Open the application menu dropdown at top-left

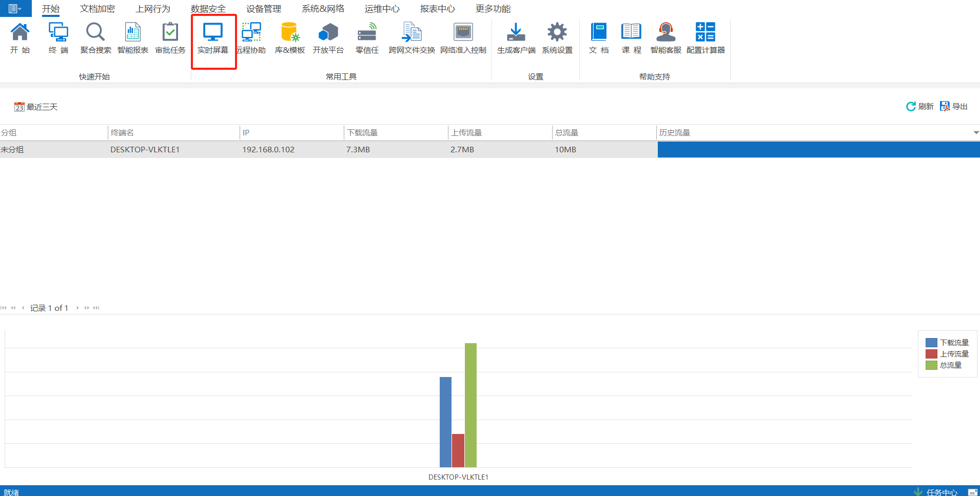15,8
